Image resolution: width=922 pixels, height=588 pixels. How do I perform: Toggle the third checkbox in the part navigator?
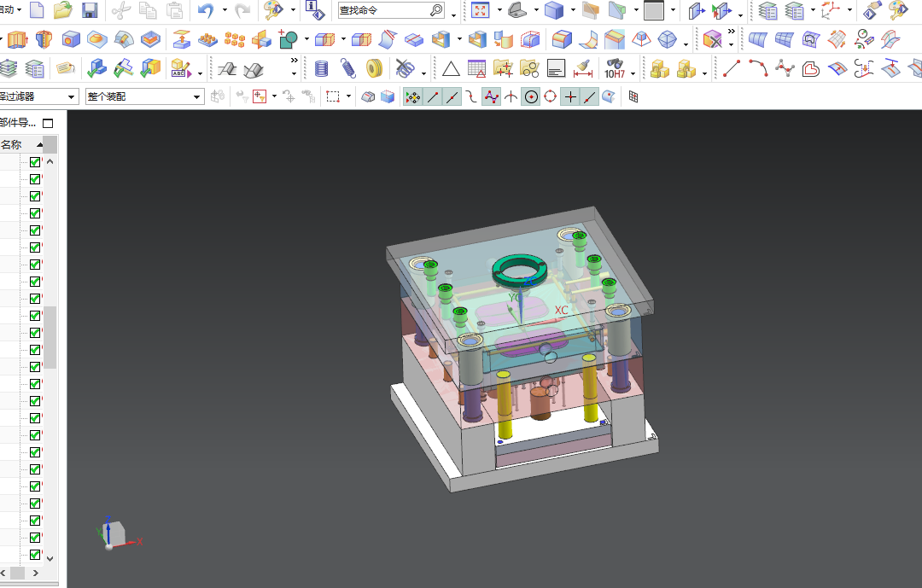click(35, 195)
